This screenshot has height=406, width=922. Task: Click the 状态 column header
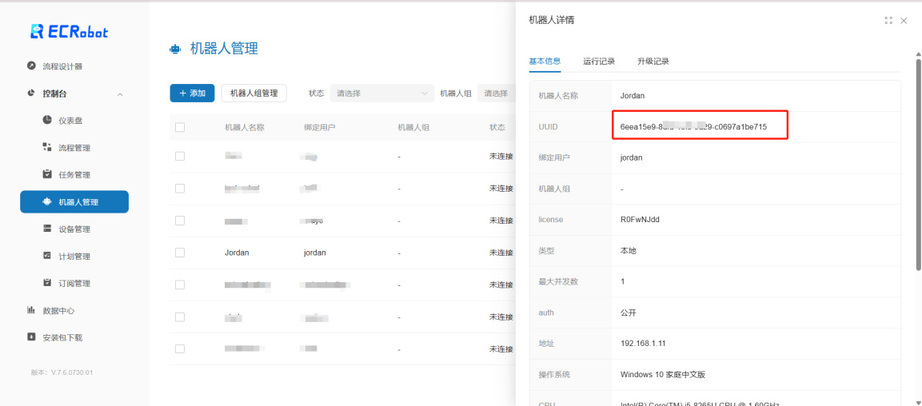tap(497, 127)
